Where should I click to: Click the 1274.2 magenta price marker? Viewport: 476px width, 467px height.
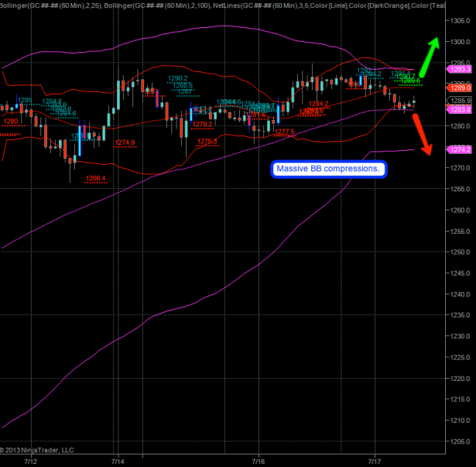point(459,149)
